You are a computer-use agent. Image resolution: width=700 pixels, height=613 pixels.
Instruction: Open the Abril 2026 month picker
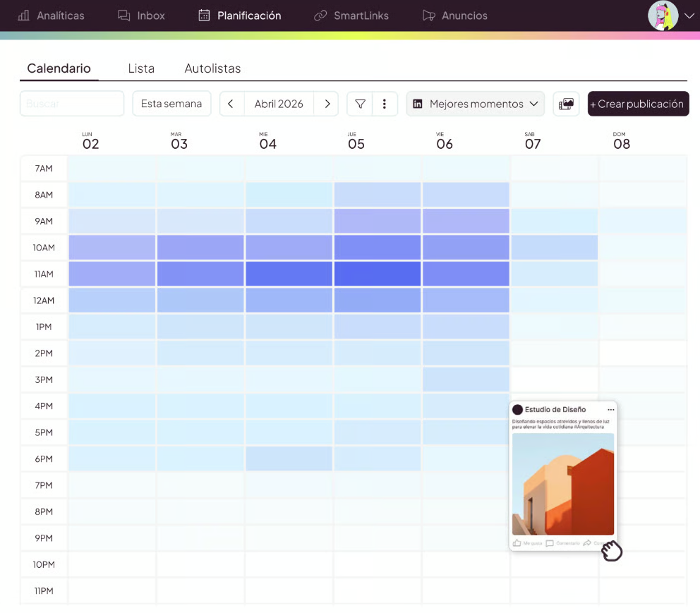point(279,104)
